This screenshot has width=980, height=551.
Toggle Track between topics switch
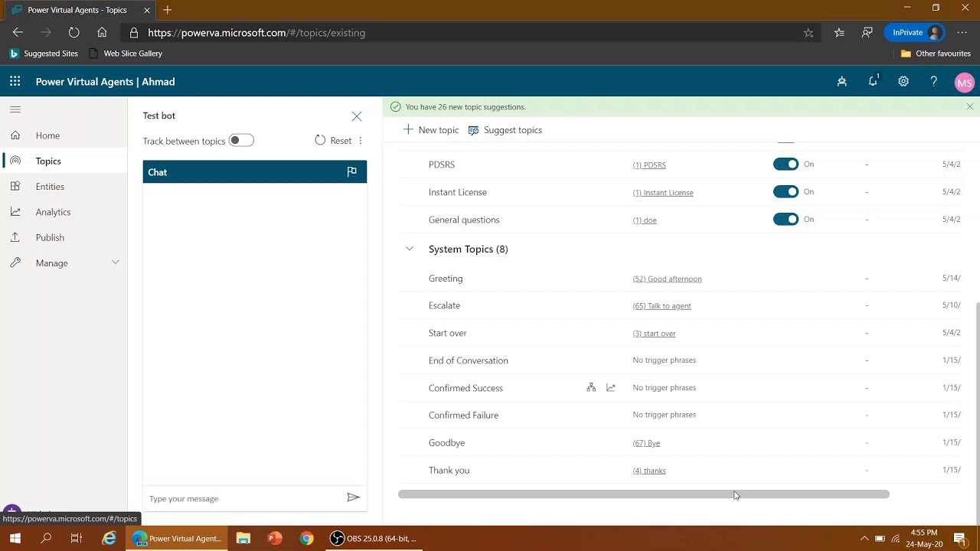click(241, 141)
